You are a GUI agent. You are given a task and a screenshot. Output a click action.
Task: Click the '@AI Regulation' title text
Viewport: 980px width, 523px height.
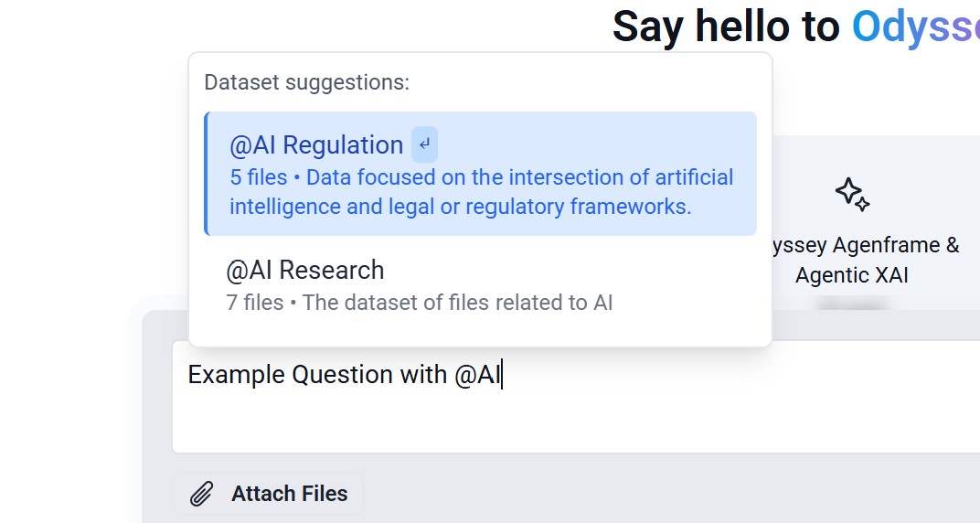316,145
